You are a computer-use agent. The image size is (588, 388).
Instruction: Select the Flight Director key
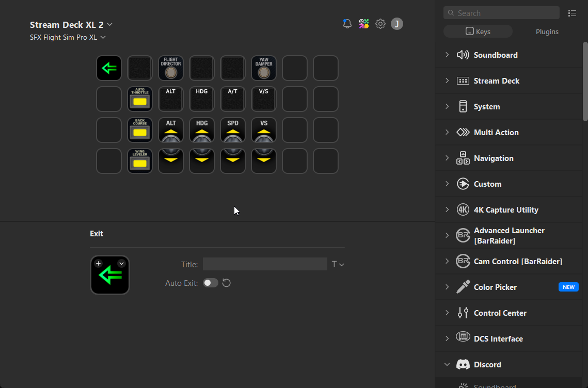171,68
